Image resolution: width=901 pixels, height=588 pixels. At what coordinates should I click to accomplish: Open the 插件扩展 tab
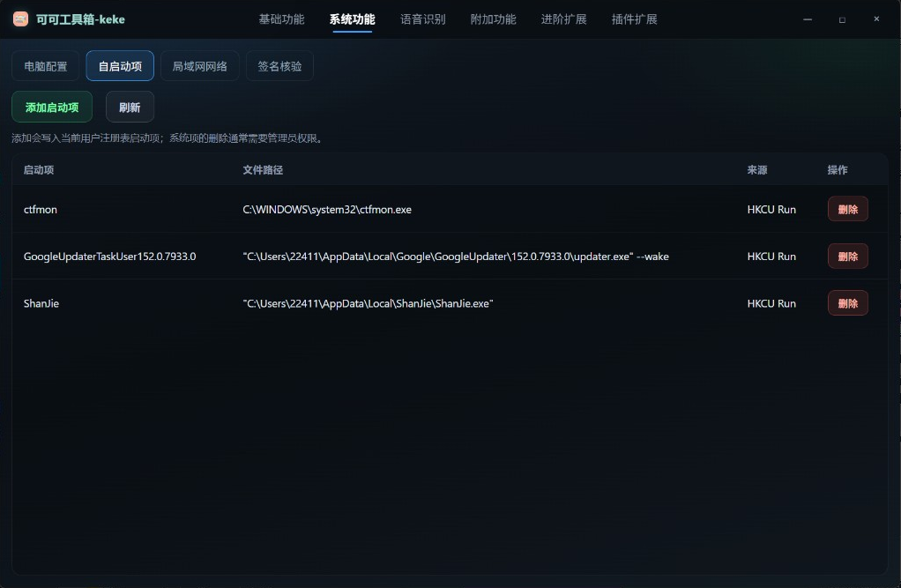pos(635,19)
